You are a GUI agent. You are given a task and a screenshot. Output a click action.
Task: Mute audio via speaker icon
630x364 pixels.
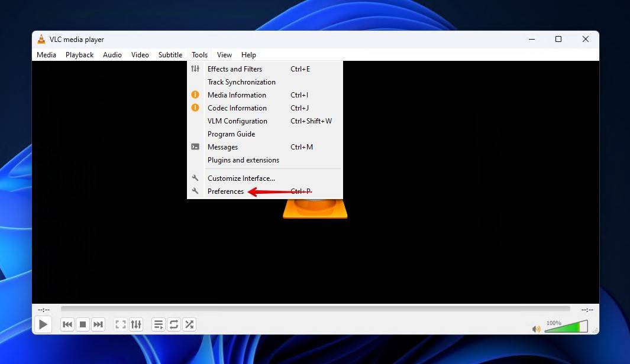(537, 329)
